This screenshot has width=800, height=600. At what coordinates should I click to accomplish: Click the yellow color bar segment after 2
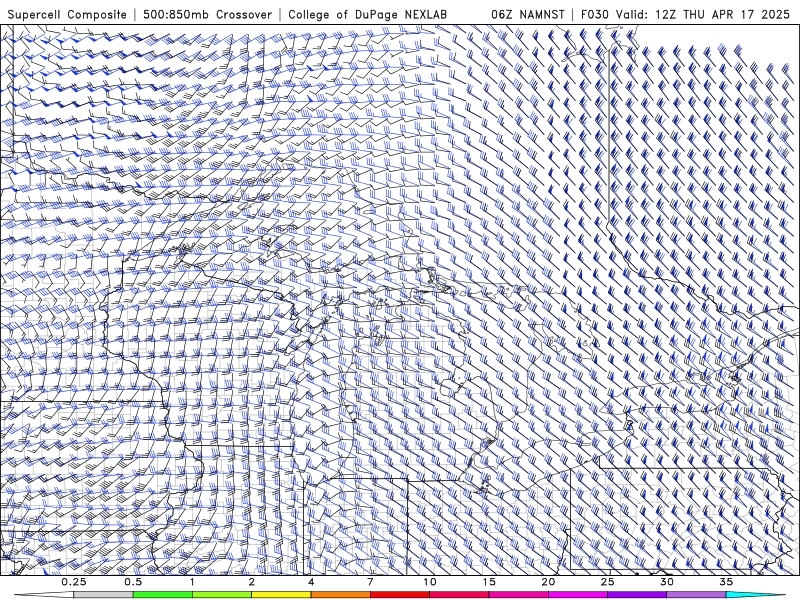[x=281, y=595]
